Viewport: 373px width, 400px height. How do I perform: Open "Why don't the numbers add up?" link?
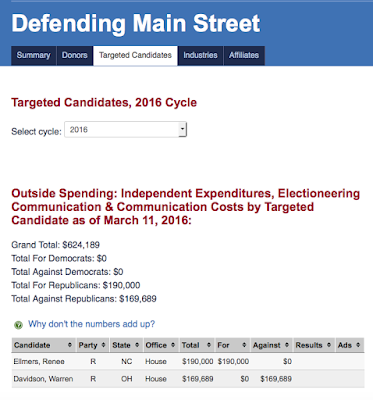(91, 324)
